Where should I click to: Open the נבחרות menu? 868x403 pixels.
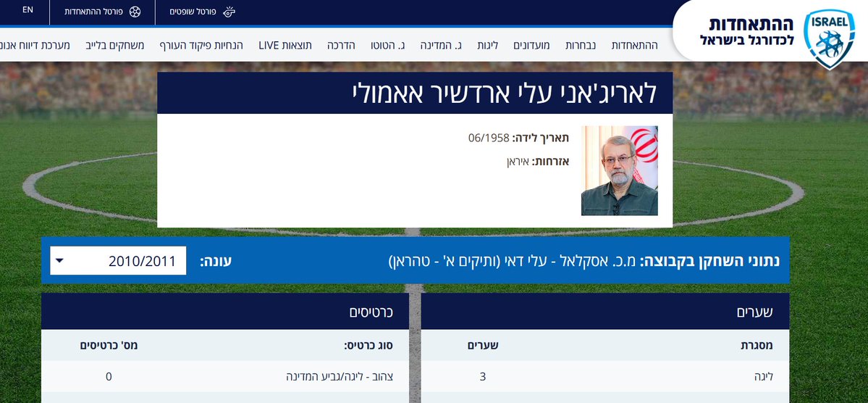[x=580, y=46]
